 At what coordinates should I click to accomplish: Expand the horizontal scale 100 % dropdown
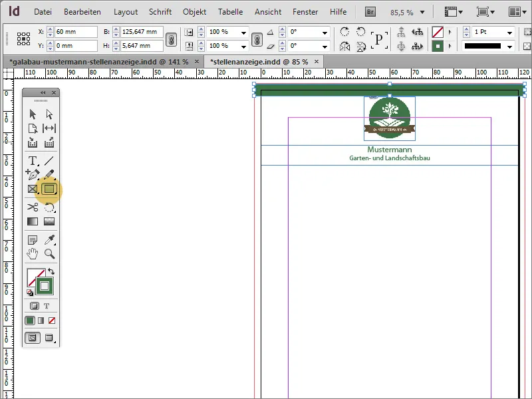point(243,33)
